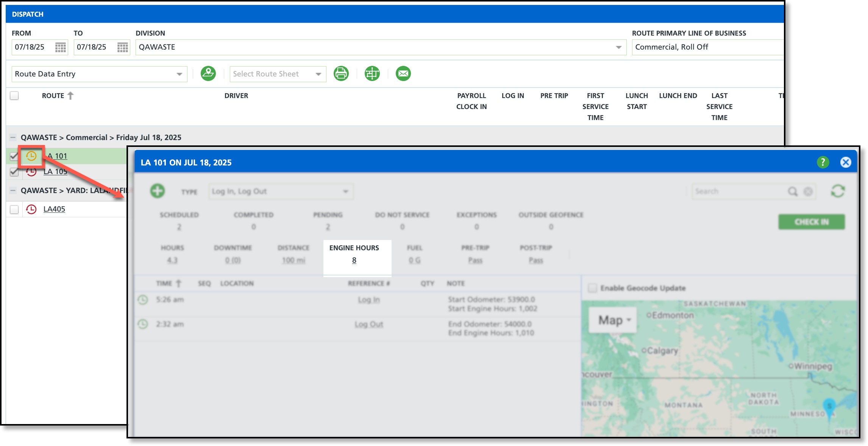
Task: Click the green grid layout icon
Action: (x=372, y=73)
